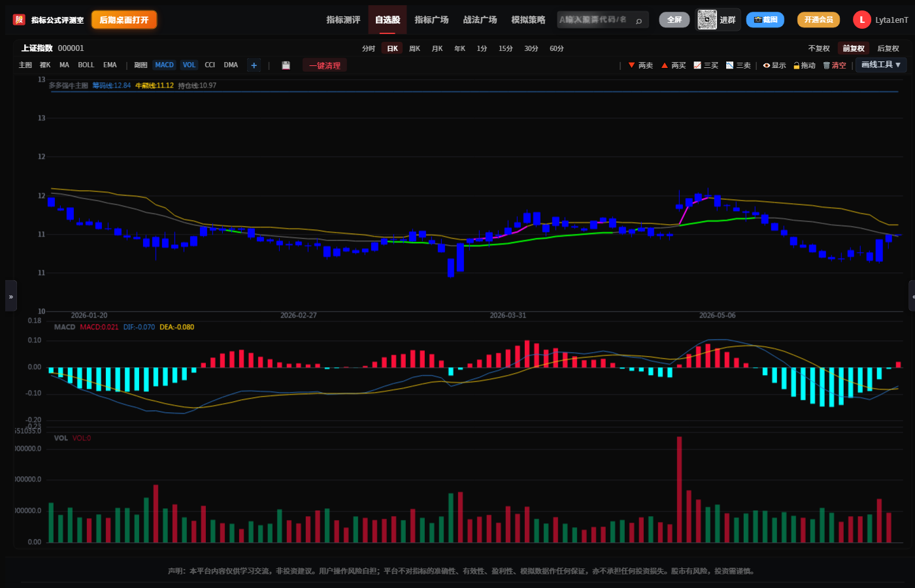Click the Lyta1enT username

[891, 20]
